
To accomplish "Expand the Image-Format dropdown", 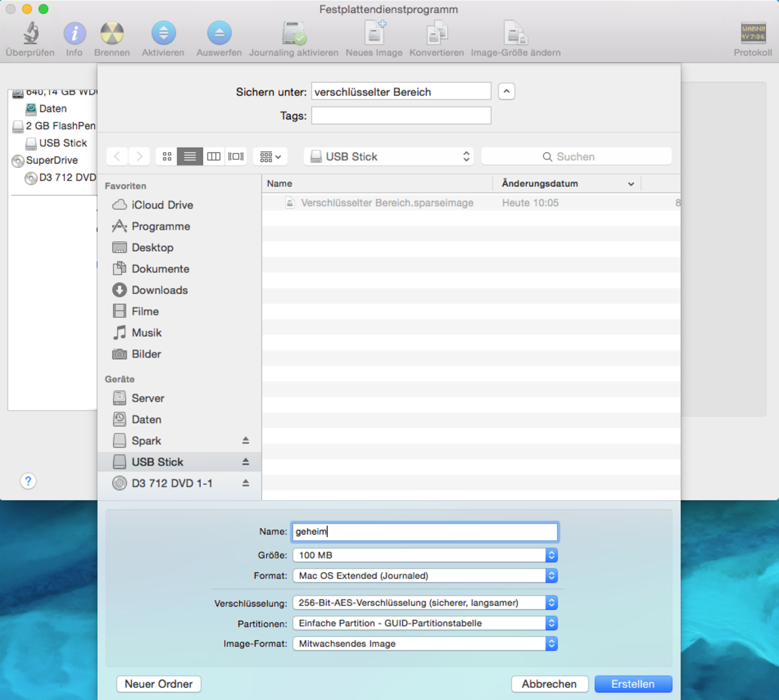I will tap(425, 644).
